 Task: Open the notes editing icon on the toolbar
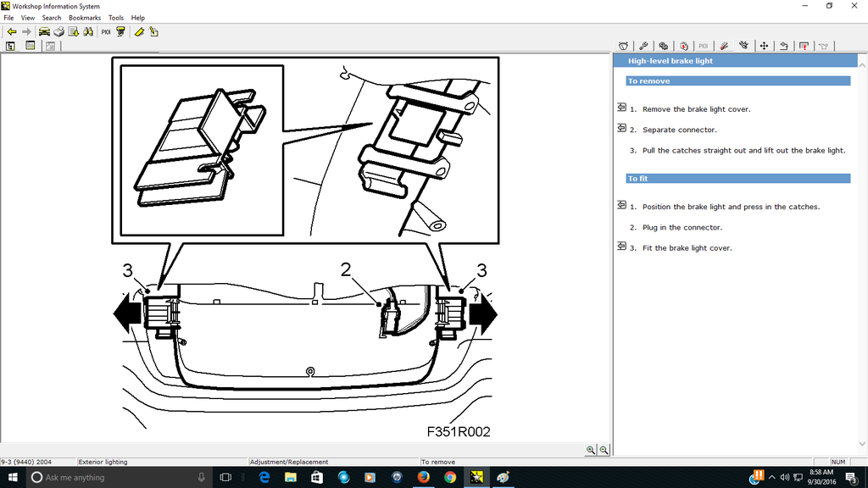click(153, 31)
